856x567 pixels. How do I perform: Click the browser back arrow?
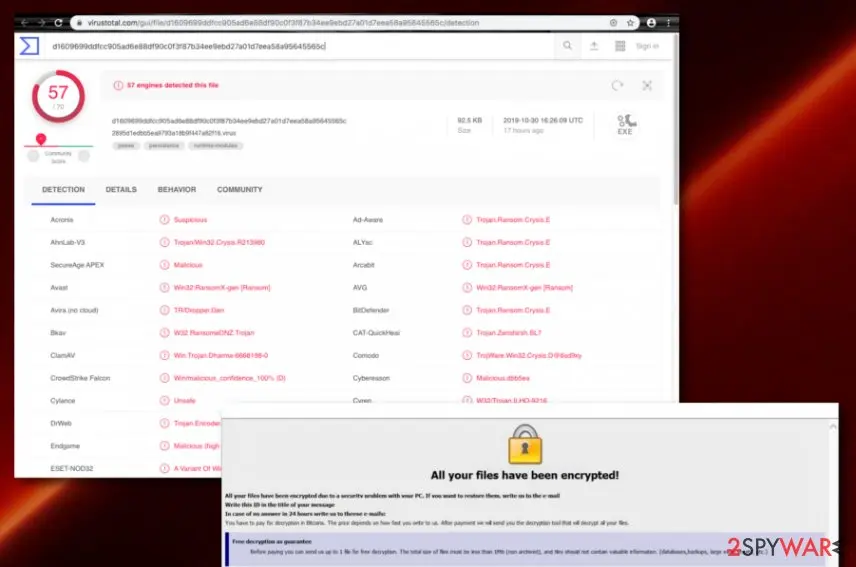(x=25, y=23)
